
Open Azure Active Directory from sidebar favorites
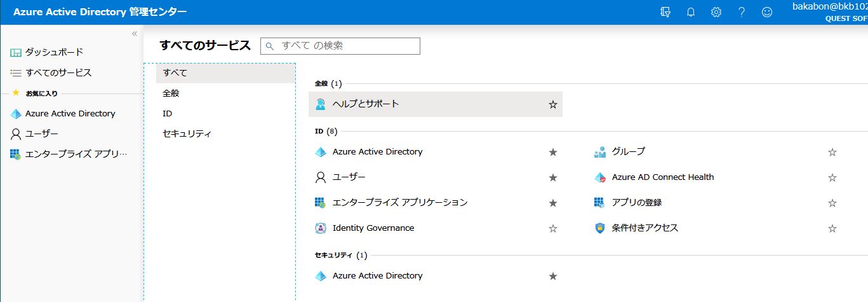(x=72, y=114)
